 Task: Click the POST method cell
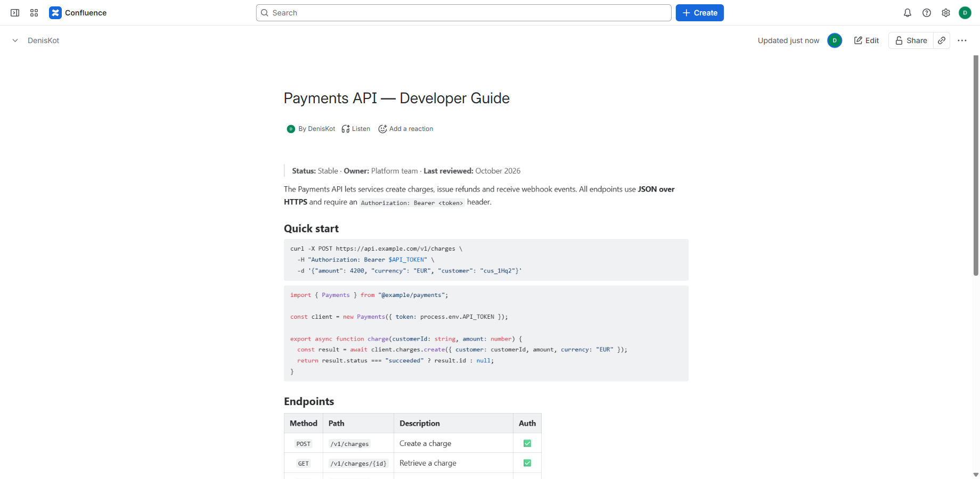coord(304,443)
